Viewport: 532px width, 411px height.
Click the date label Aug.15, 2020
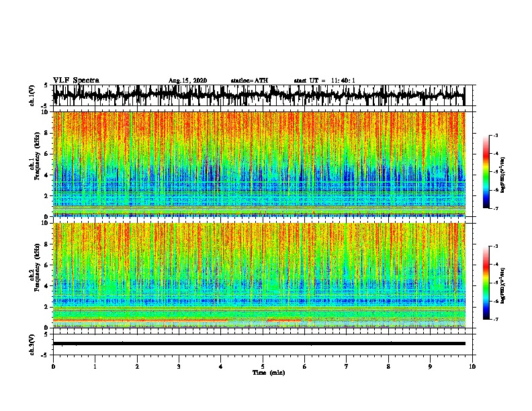click(x=187, y=81)
